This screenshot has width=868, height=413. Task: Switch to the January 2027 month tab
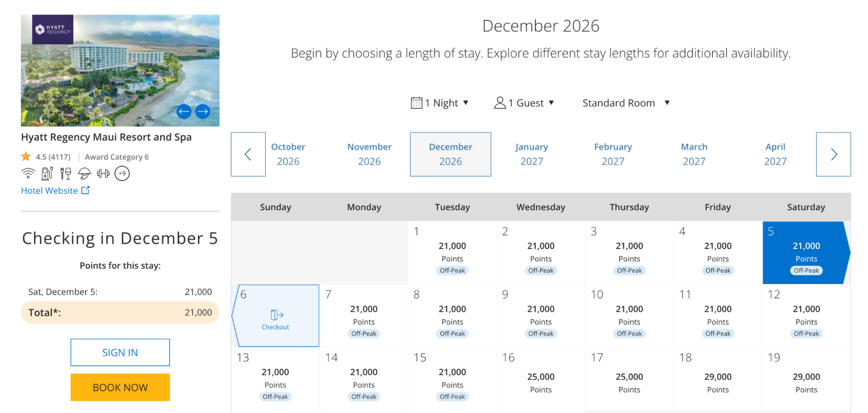pos(531,154)
